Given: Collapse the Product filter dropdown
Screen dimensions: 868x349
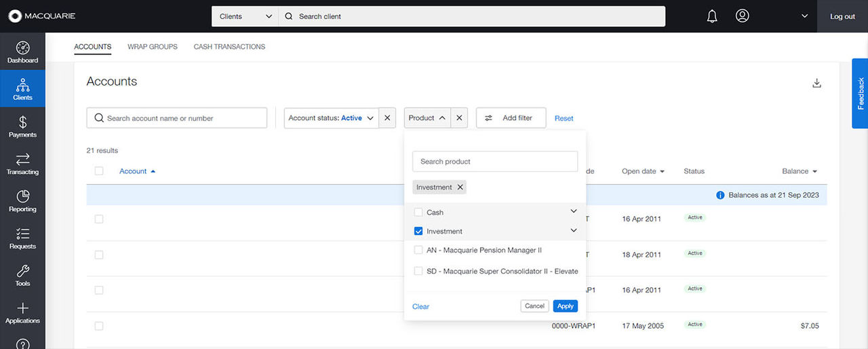Looking at the screenshot, I should tap(427, 117).
